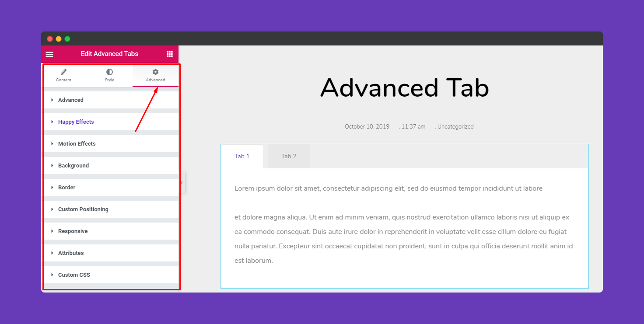Click the Edit Advanced Tabs panel title
This screenshot has width=644, height=324.
pyautogui.click(x=109, y=54)
